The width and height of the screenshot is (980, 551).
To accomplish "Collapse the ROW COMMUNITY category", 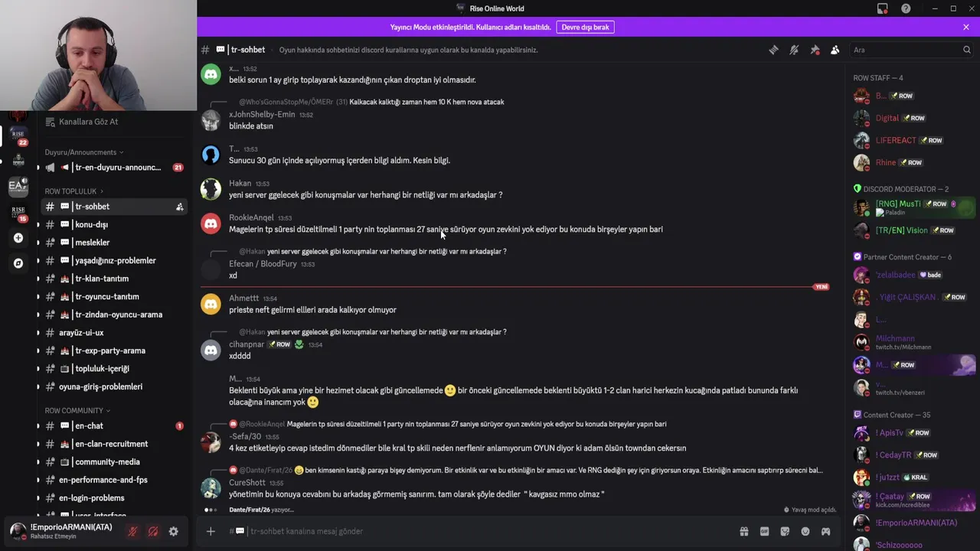I will 77,411.
